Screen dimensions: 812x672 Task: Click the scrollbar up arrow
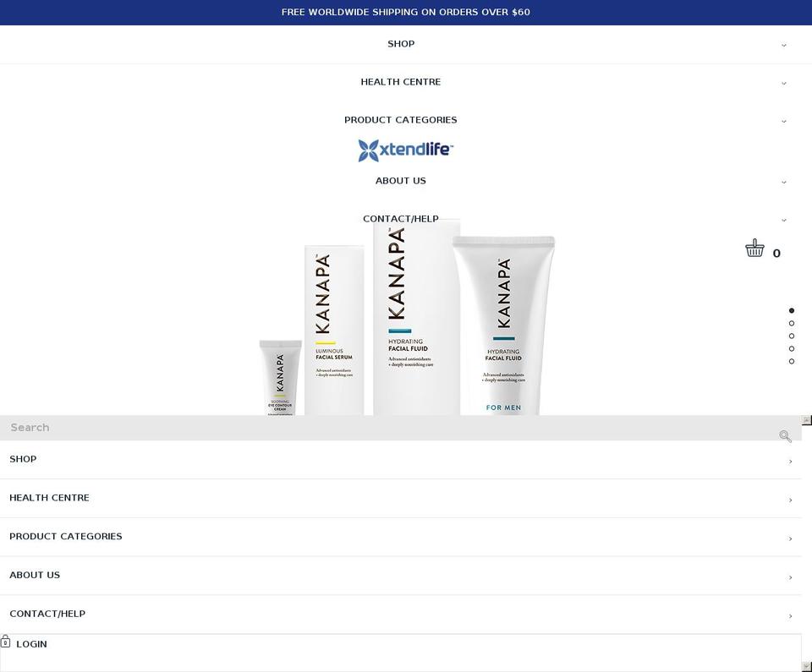(806, 420)
